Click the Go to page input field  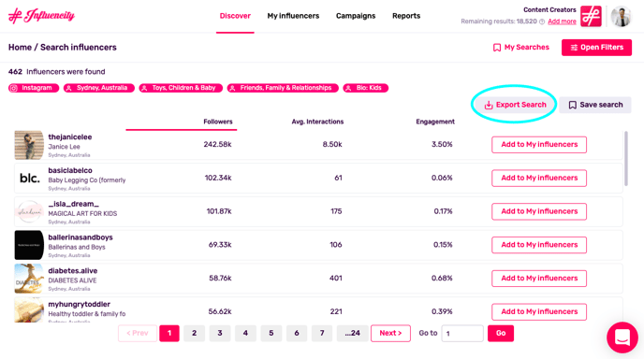[x=462, y=334]
